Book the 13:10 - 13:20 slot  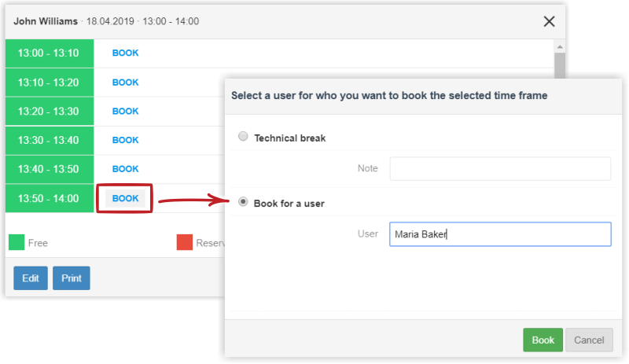click(125, 83)
